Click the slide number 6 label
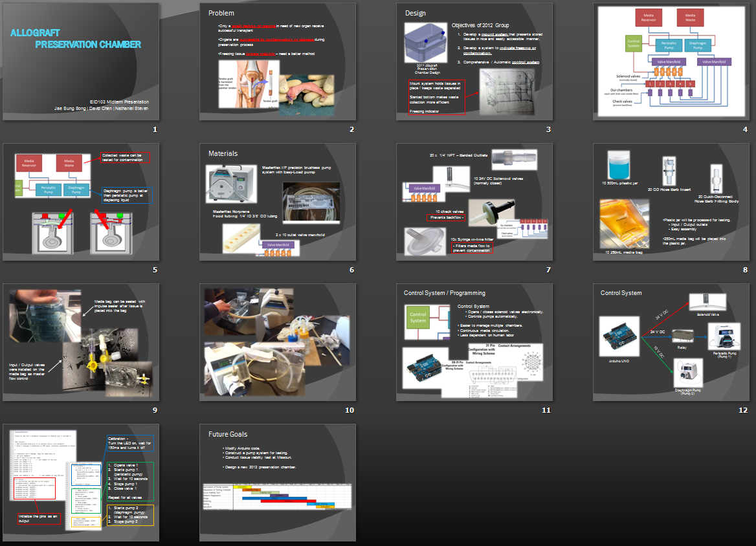Image resolution: width=756 pixels, height=546 pixels. pos(351,270)
